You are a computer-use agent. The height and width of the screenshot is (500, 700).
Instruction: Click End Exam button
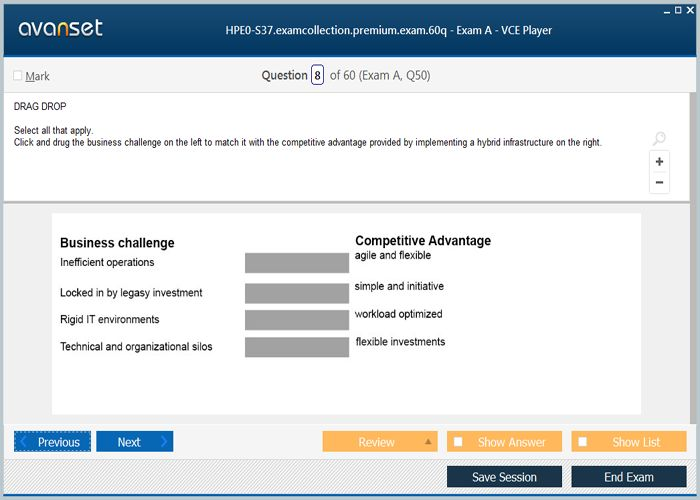(629, 477)
